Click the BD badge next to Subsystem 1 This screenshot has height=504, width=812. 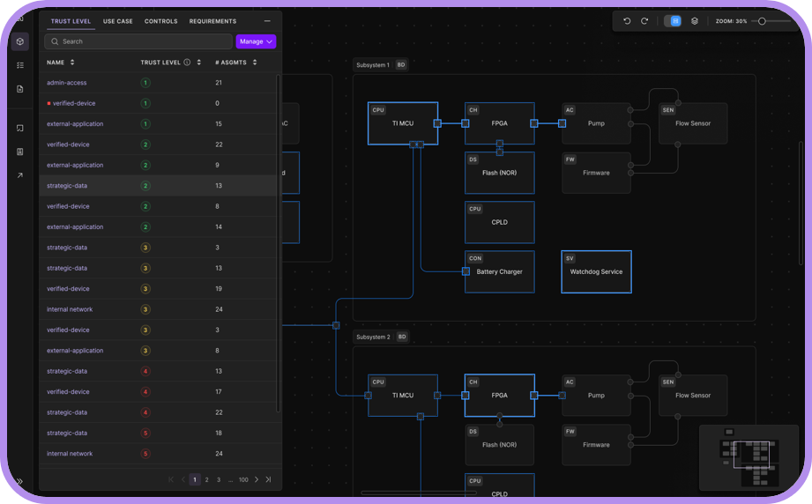(401, 65)
